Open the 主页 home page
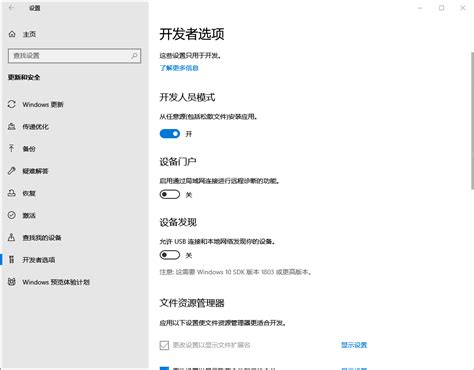 tap(29, 34)
